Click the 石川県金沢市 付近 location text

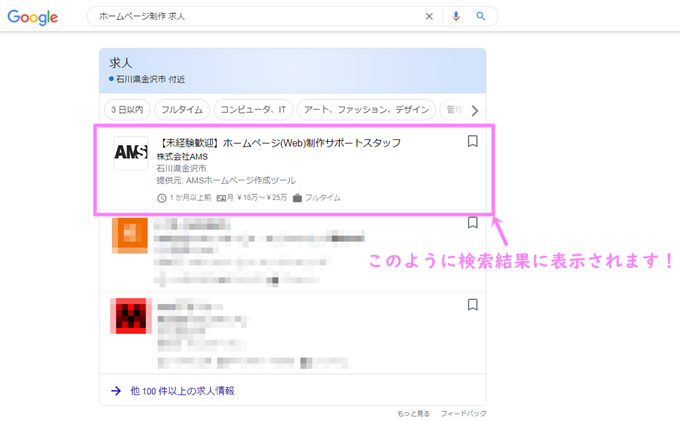tap(150, 79)
